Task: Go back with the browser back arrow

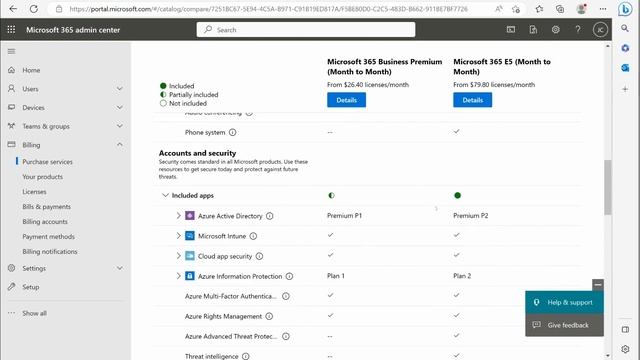Action: point(13,9)
